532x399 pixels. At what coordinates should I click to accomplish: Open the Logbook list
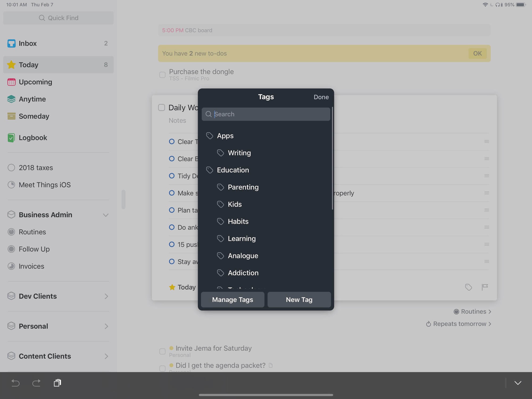(33, 138)
